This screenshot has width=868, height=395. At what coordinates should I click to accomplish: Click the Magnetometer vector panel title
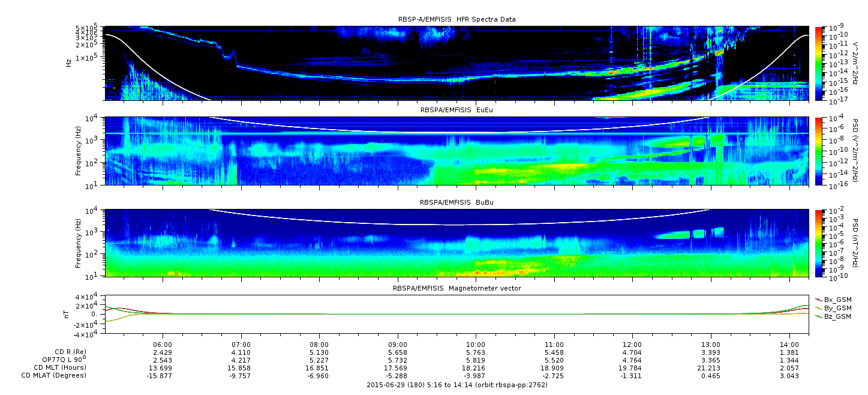tap(456, 288)
